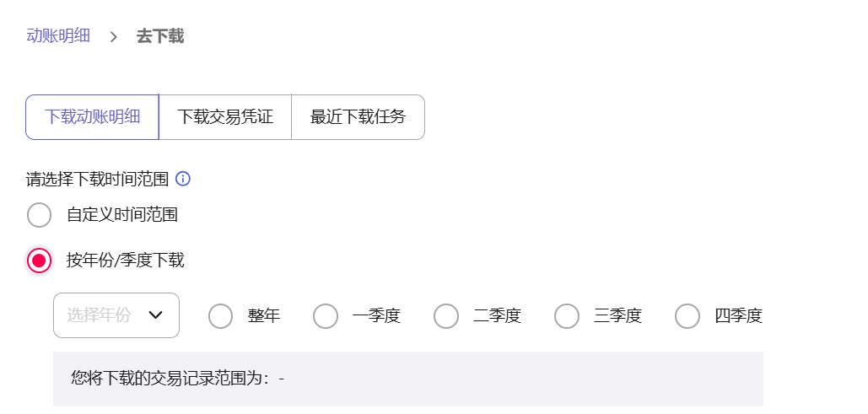This screenshot has height=414, width=868.
Task: Click the 自定义时间范围 label text
Action: tap(122, 215)
